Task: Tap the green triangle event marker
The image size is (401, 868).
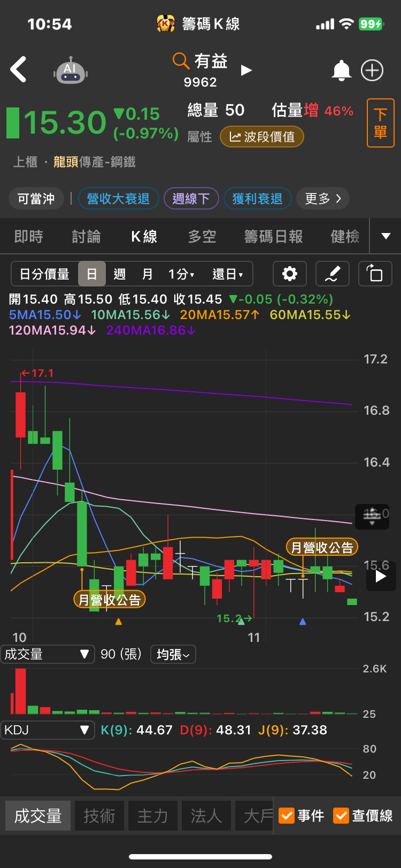Action: coord(241,621)
